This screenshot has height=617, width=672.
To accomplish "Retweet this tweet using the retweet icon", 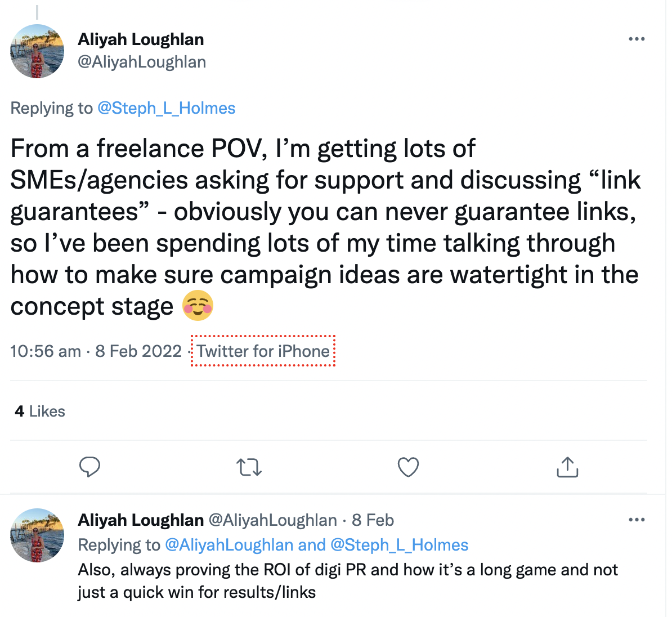I will [249, 467].
